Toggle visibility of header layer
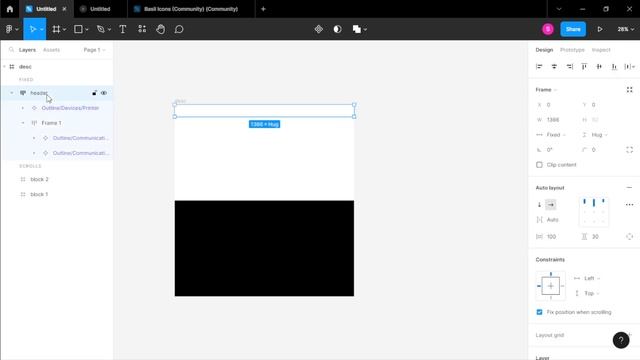640x360 pixels. tap(104, 93)
